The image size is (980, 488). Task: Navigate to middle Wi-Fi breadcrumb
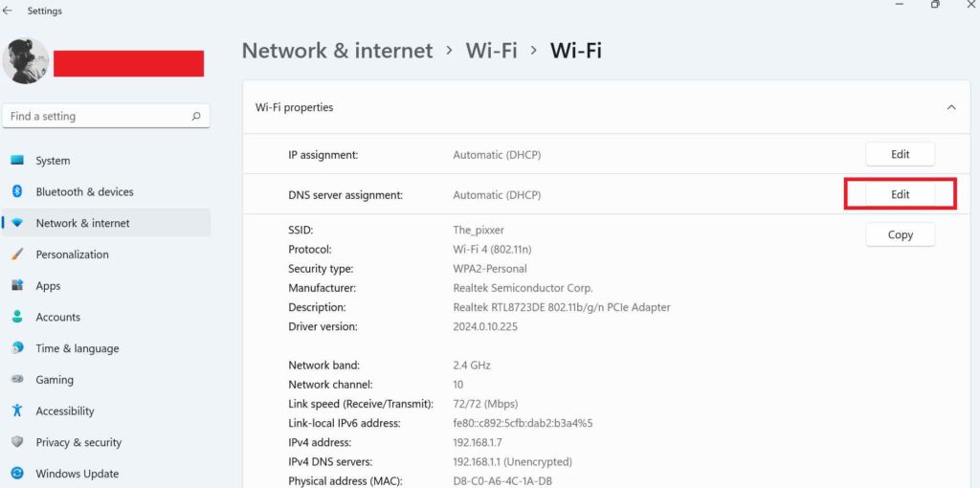pyautogui.click(x=491, y=51)
